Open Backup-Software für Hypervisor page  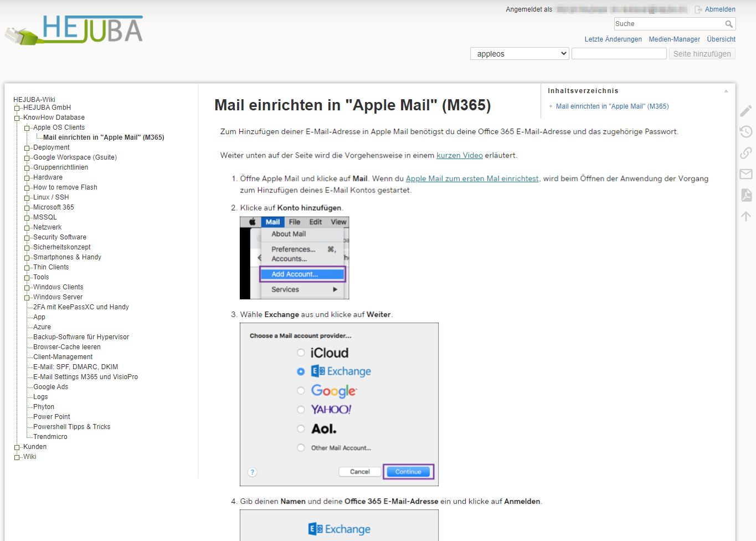point(81,337)
